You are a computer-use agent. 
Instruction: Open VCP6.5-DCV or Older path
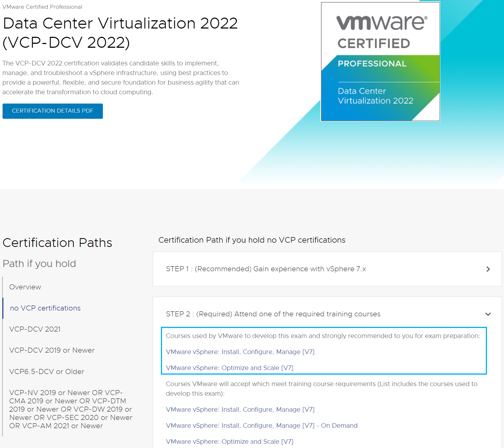click(x=47, y=371)
